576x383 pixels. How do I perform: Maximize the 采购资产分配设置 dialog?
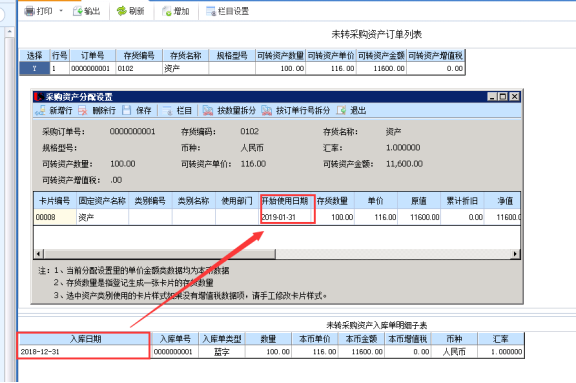pyautogui.click(x=503, y=97)
